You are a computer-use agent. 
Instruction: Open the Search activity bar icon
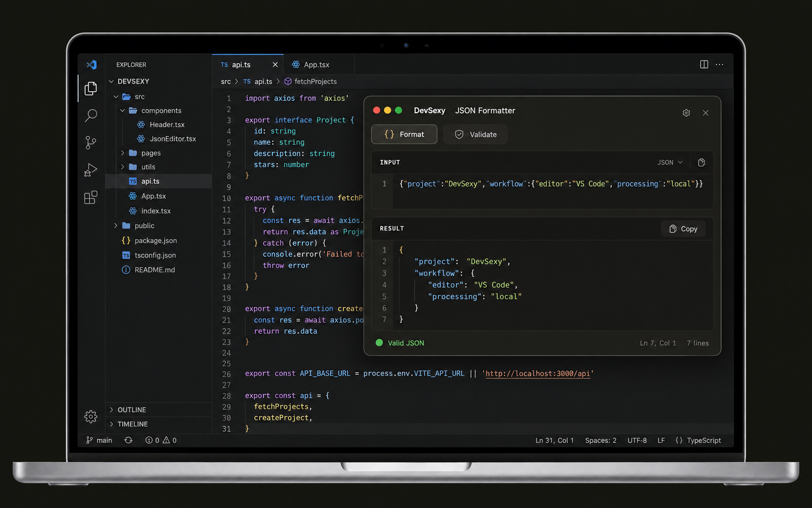click(x=91, y=115)
